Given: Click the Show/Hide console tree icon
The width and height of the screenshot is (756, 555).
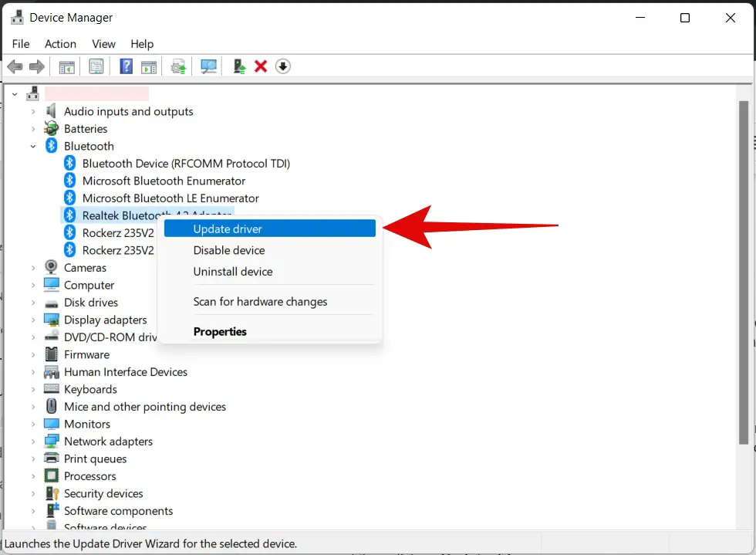Looking at the screenshot, I should 66,66.
